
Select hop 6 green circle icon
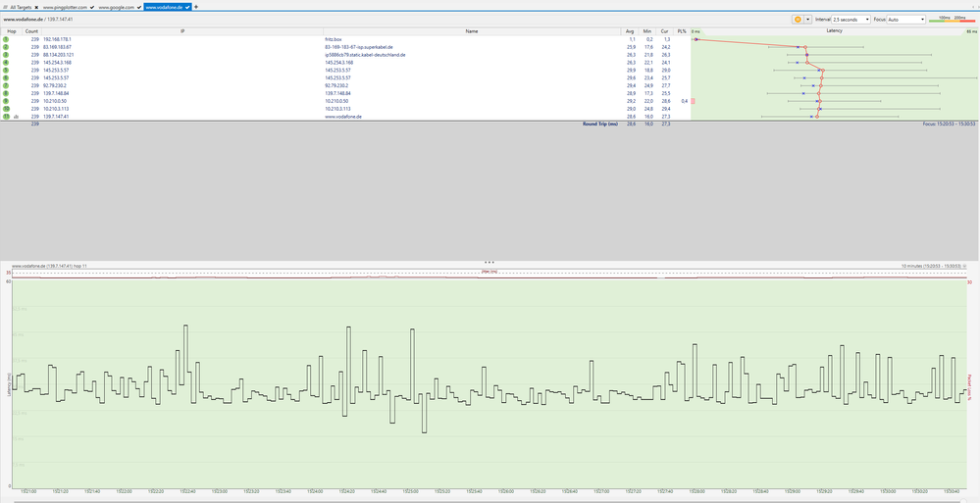pyautogui.click(x=6, y=77)
